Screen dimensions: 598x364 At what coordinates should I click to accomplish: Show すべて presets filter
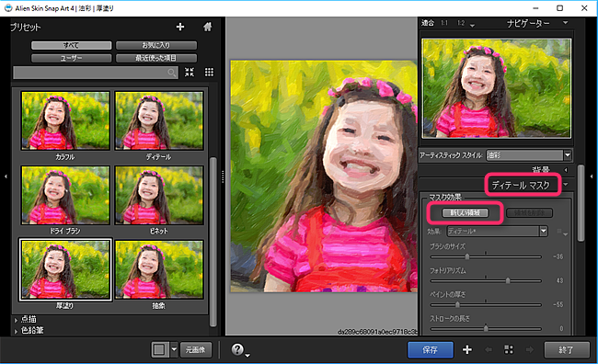click(x=72, y=45)
